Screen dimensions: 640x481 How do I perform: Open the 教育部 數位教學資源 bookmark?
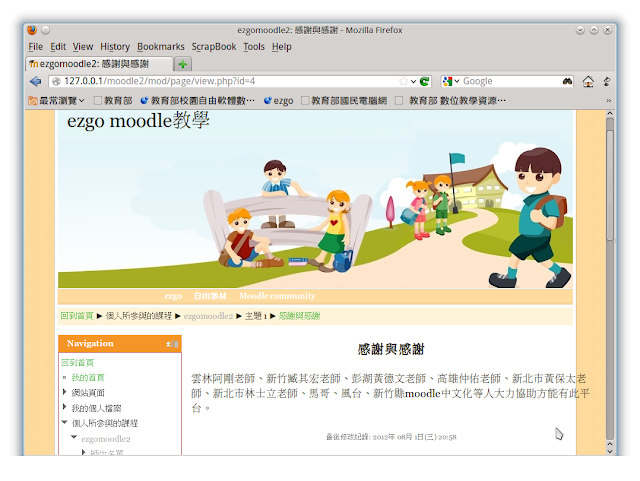pyautogui.click(x=451, y=100)
